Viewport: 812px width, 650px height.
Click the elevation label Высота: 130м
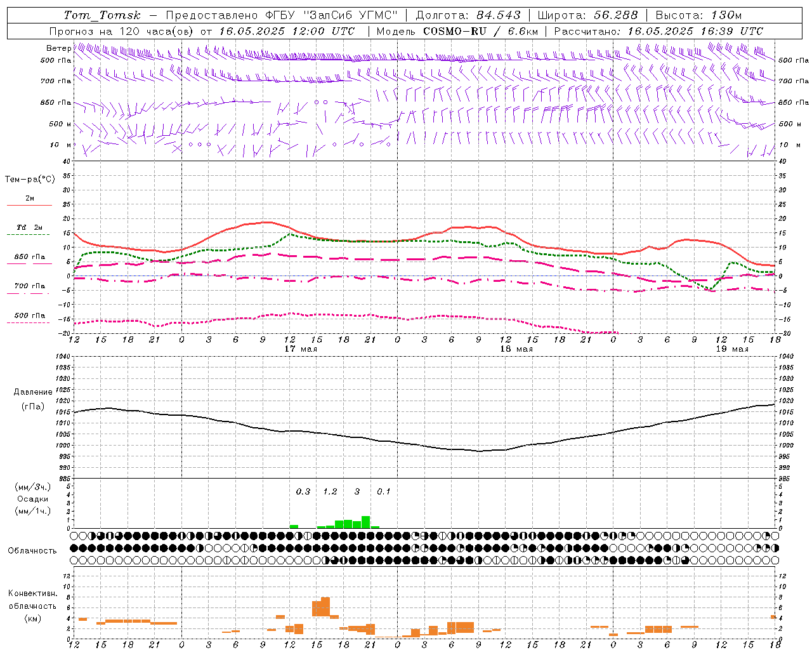(699, 15)
